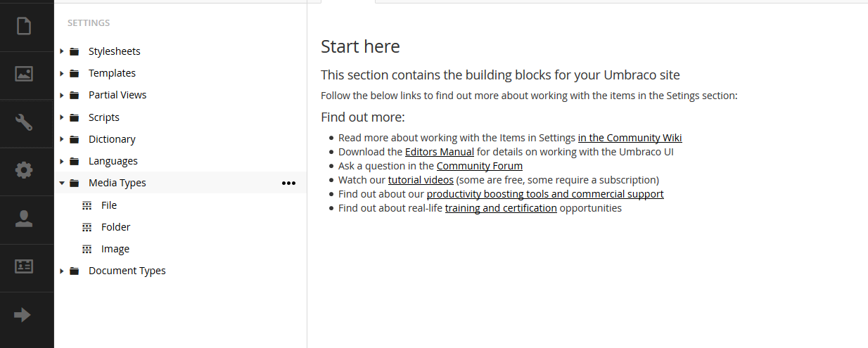Follow the Community Forum link
The height and width of the screenshot is (348, 868).
(x=480, y=166)
